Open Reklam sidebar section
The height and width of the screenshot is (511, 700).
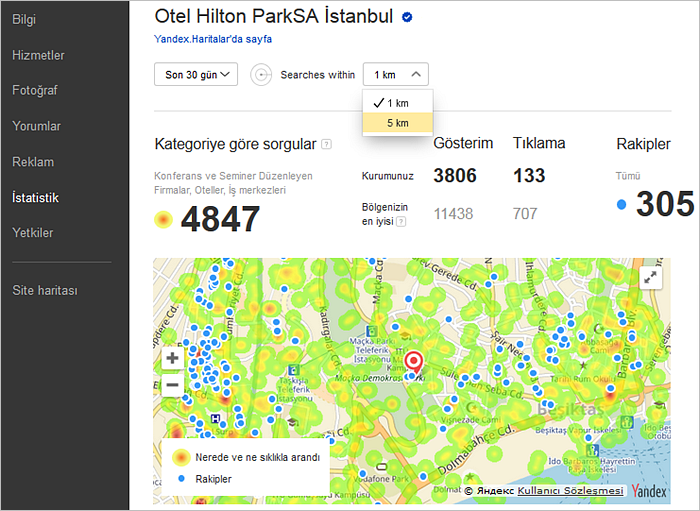click(x=33, y=162)
